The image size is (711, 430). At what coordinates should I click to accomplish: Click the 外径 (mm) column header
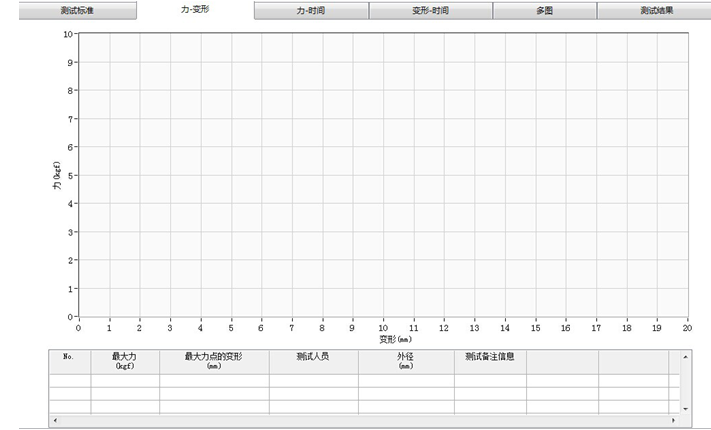[x=405, y=361]
